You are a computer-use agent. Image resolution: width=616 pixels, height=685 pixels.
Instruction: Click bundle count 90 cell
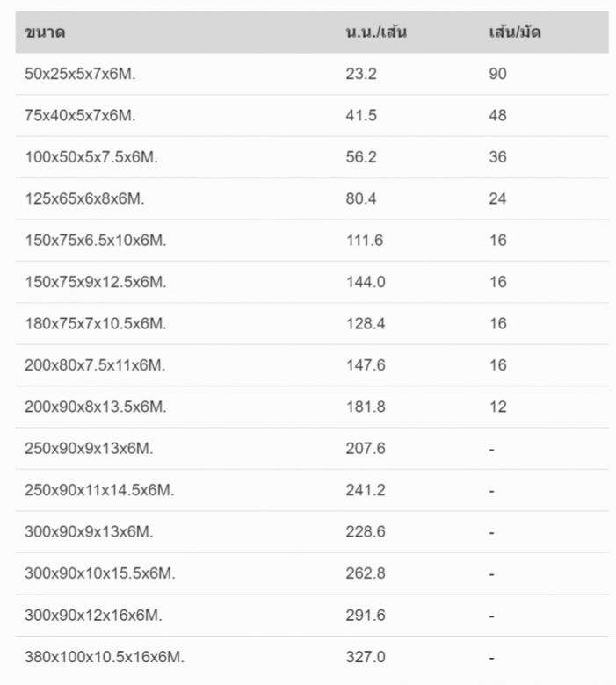pyautogui.click(x=497, y=74)
